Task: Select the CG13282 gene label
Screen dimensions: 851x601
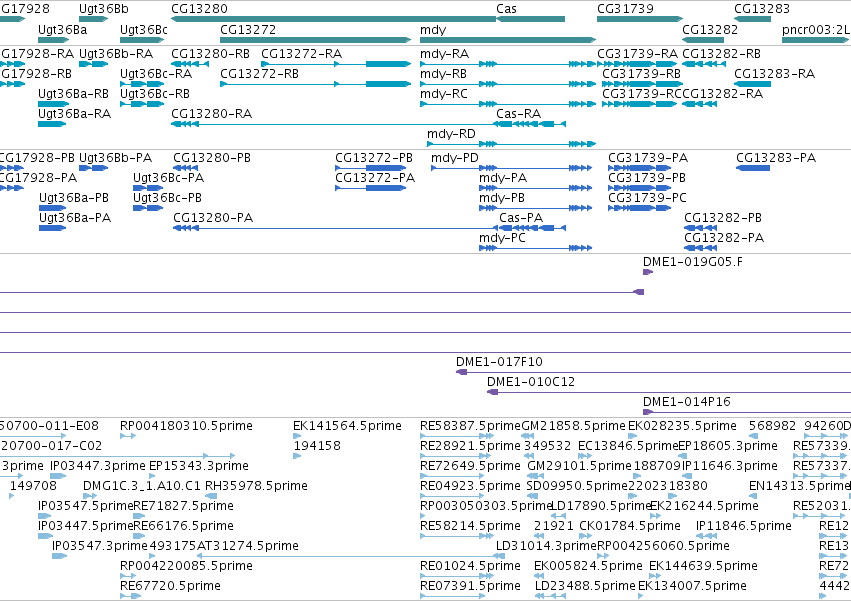Action: (x=710, y=29)
